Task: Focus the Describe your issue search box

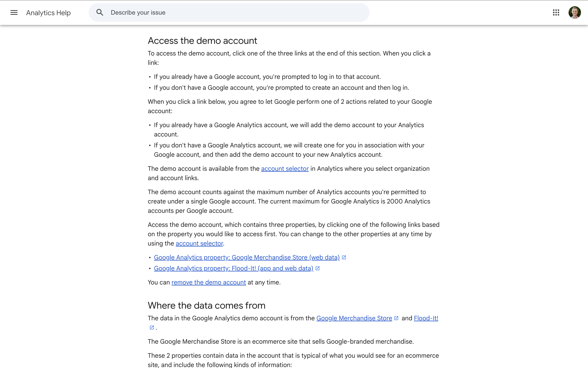Action: 229,12
